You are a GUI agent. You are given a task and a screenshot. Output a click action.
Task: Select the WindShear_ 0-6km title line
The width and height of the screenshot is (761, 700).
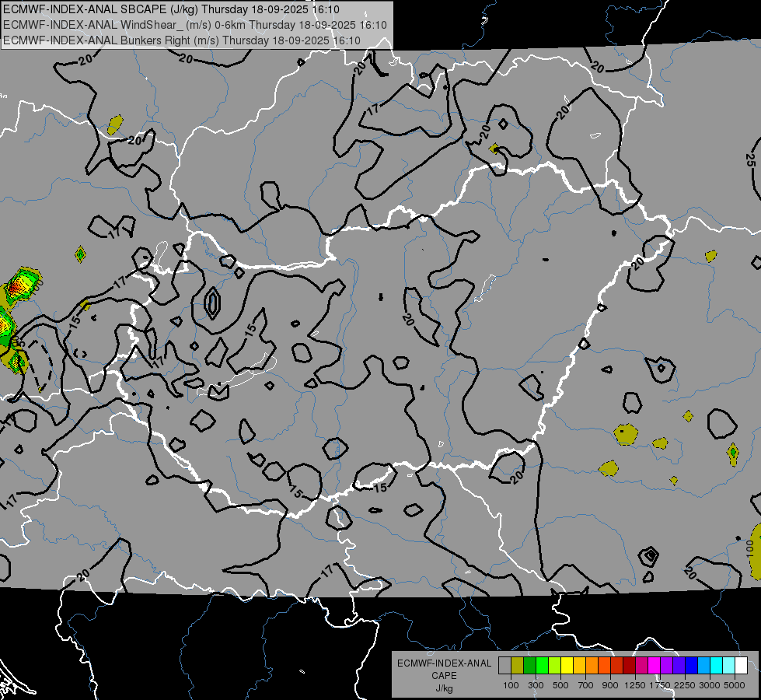tap(194, 25)
